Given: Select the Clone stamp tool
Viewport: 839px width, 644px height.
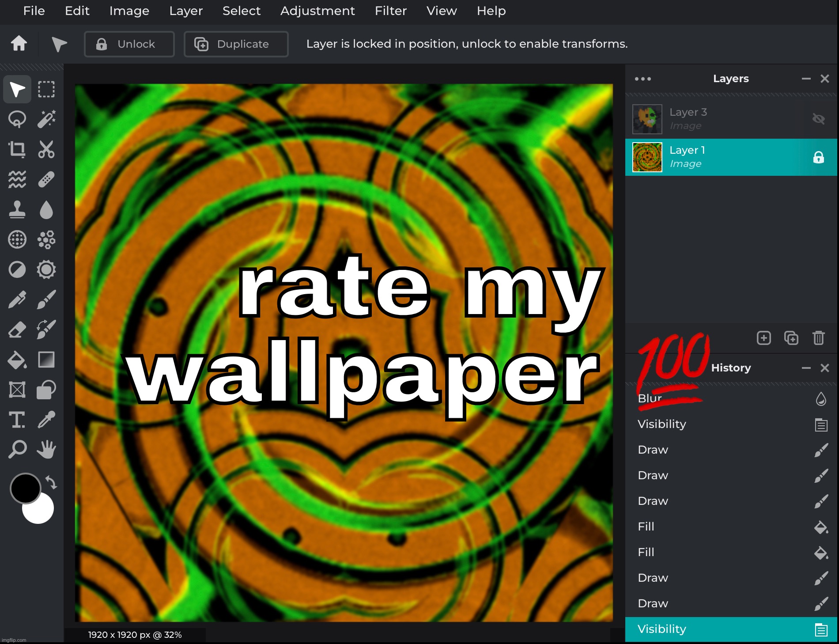Looking at the screenshot, I should (17, 209).
